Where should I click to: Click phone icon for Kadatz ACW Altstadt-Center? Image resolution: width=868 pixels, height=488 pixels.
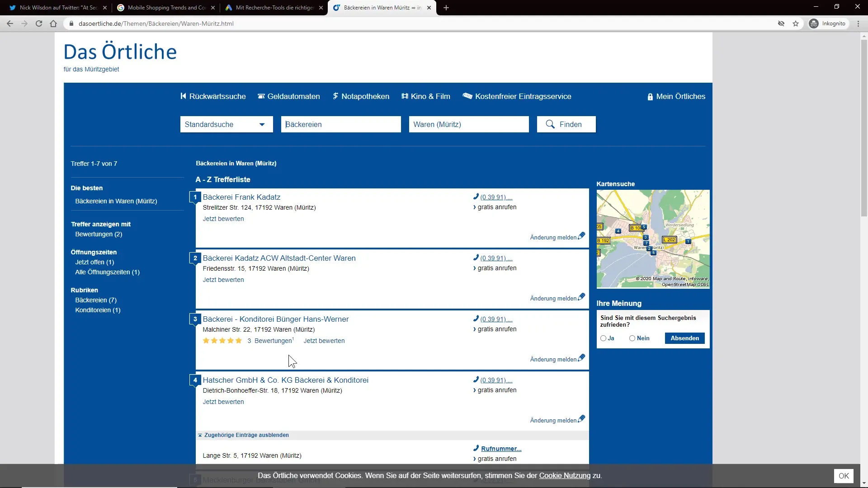coord(476,258)
